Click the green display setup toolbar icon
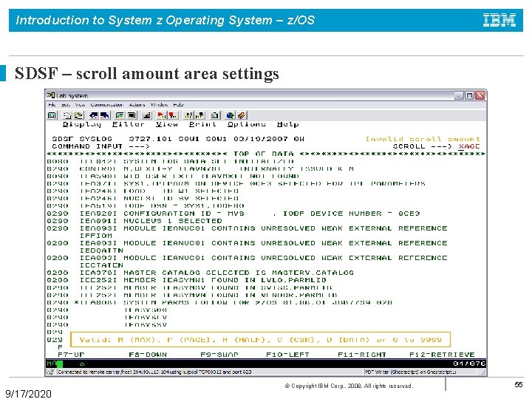The image size is (532, 399). click(120, 116)
